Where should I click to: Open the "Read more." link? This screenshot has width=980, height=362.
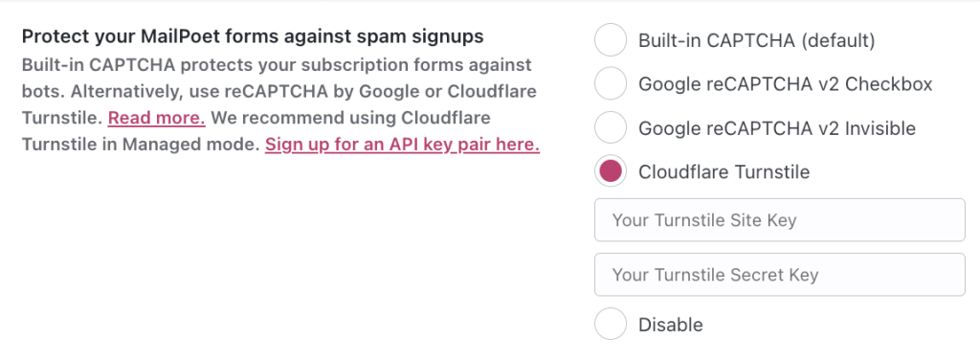click(x=156, y=118)
